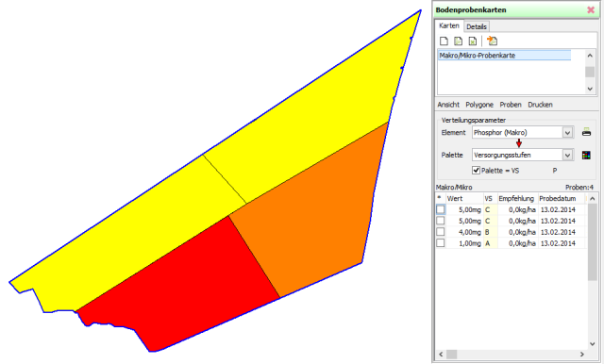Click Probedatum in the 1,00mg row
The image size is (604, 364).
(x=562, y=243)
